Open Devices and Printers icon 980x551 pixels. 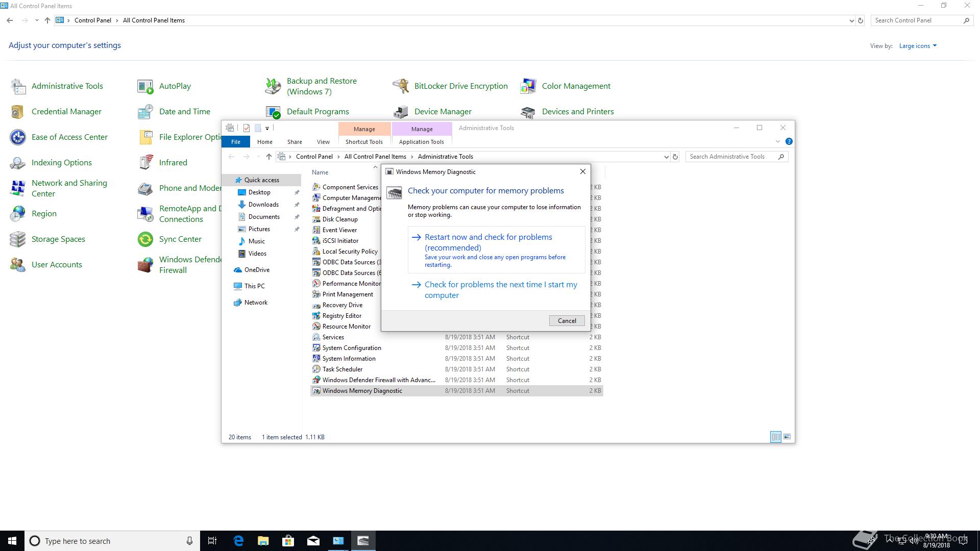tap(528, 112)
